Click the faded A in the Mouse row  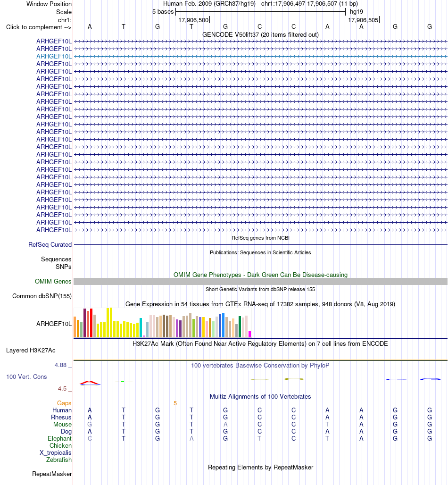[225, 425]
